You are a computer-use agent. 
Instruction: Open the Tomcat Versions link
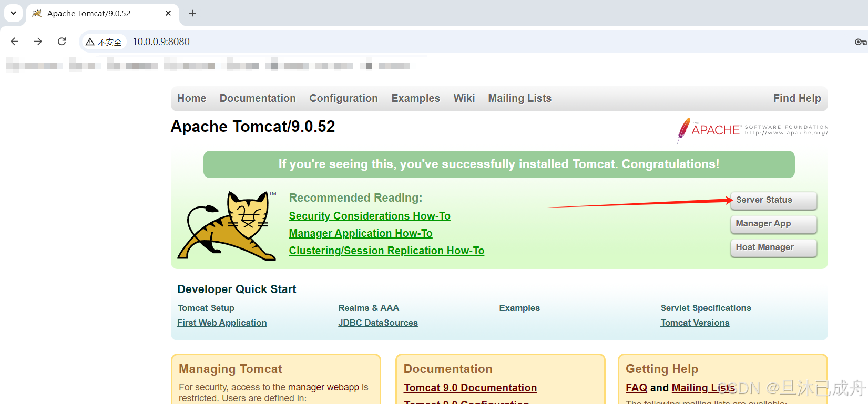pos(695,323)
